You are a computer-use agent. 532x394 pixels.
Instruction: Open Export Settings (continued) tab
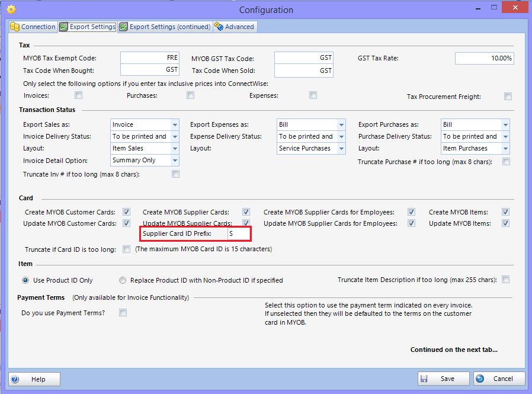click(x=165, y=27)
